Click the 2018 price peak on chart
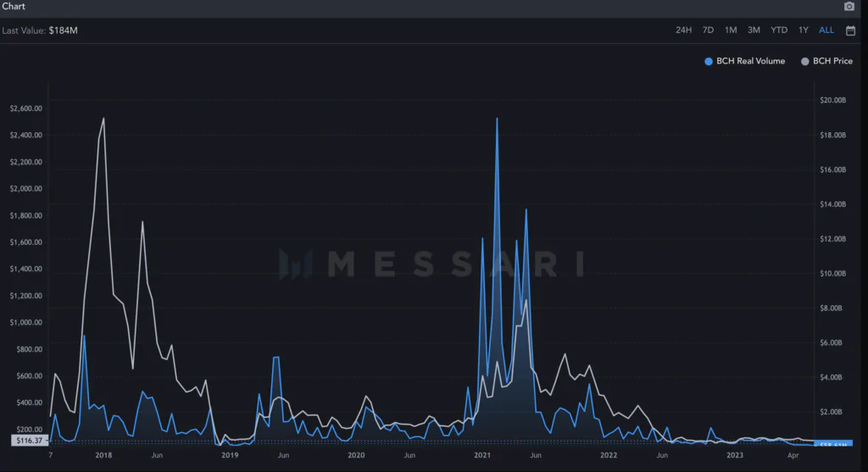The width and height of the screenshot is (868, 472). tap(103, 119)
